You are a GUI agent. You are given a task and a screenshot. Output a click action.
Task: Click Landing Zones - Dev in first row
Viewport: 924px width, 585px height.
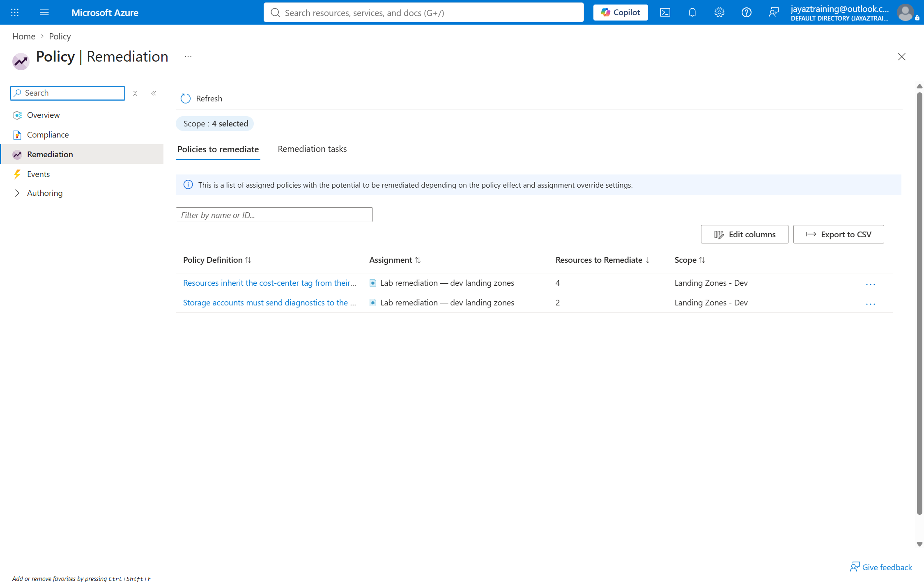point(711,283)
